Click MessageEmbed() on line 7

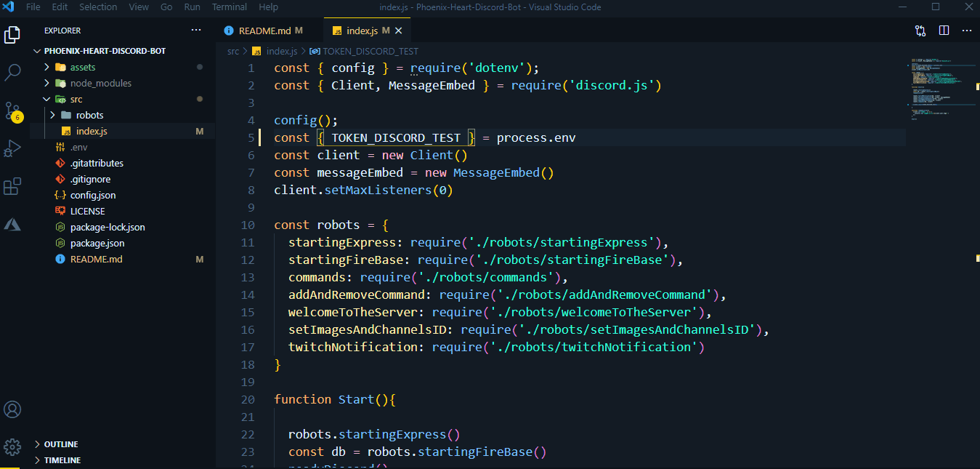pyautogui.click(x=503, y=172)
